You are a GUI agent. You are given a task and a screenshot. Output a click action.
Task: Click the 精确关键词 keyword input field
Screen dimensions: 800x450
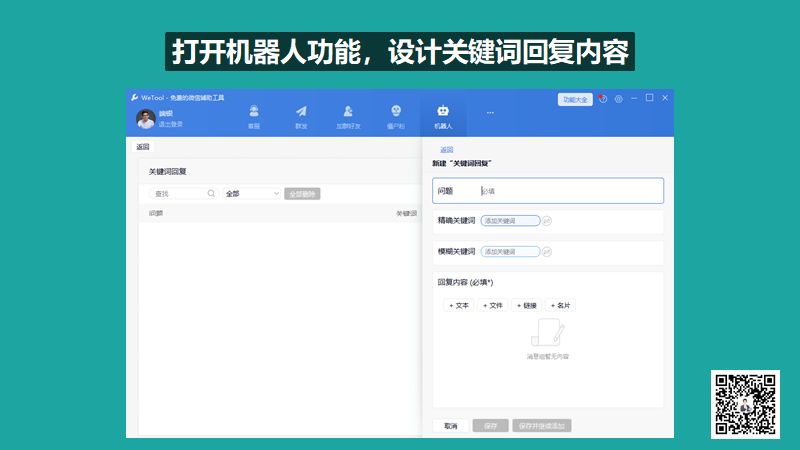tap(510, 221)
